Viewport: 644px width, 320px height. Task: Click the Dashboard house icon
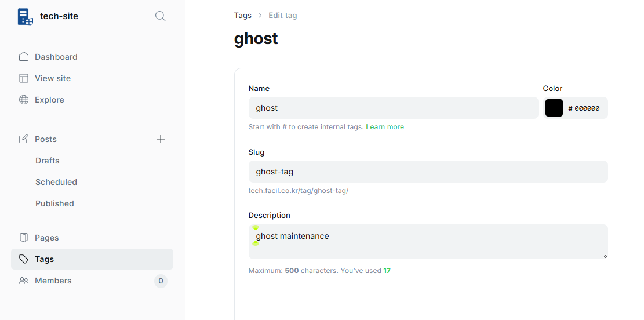coord(24,57)
